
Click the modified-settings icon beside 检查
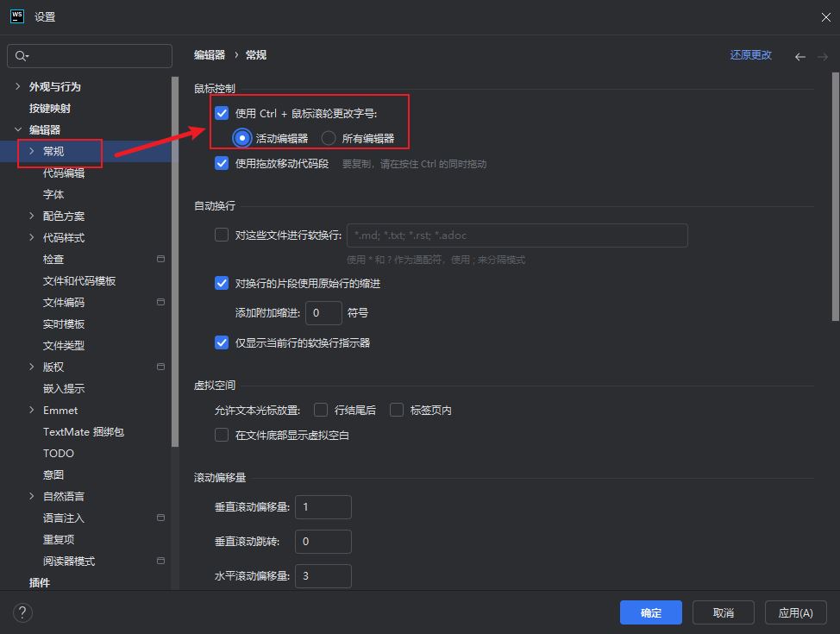click(x=160, y=259)
